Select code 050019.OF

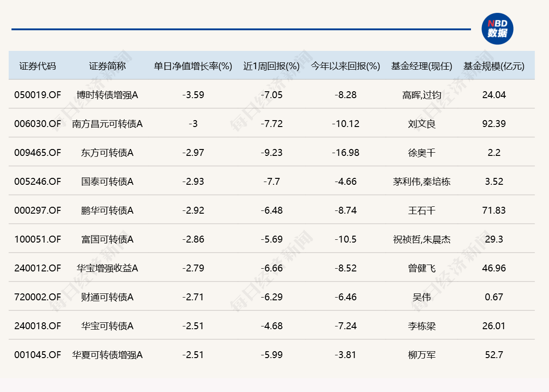point(38,95)
